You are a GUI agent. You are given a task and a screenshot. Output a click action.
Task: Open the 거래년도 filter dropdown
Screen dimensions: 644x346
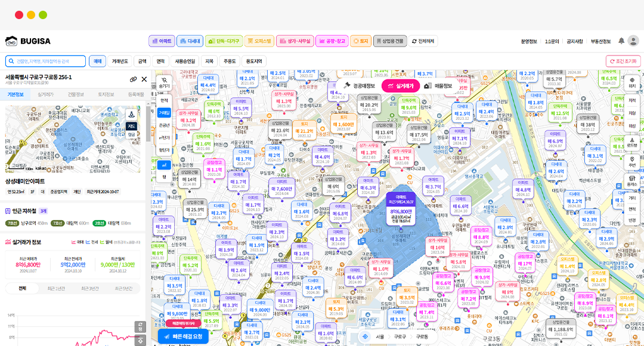pyautogui.click(x=120, y=61)
